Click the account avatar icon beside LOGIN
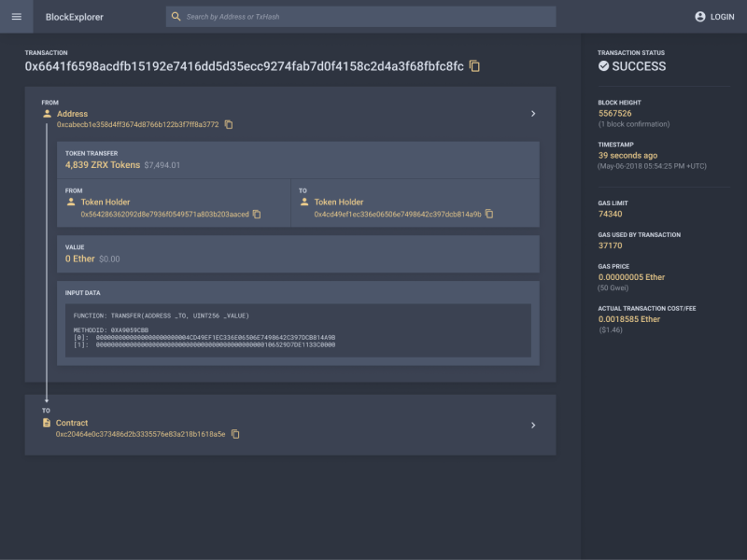 699,17
